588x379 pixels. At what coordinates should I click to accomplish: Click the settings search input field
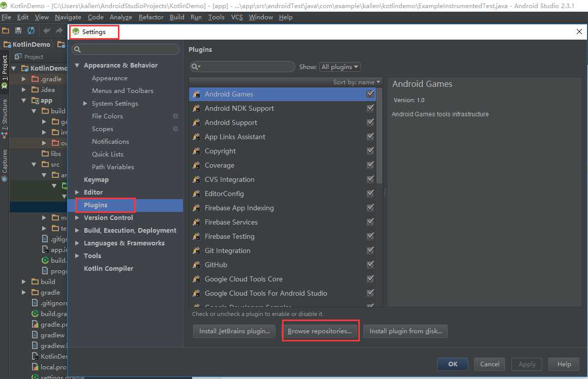(x=126, y=49)
